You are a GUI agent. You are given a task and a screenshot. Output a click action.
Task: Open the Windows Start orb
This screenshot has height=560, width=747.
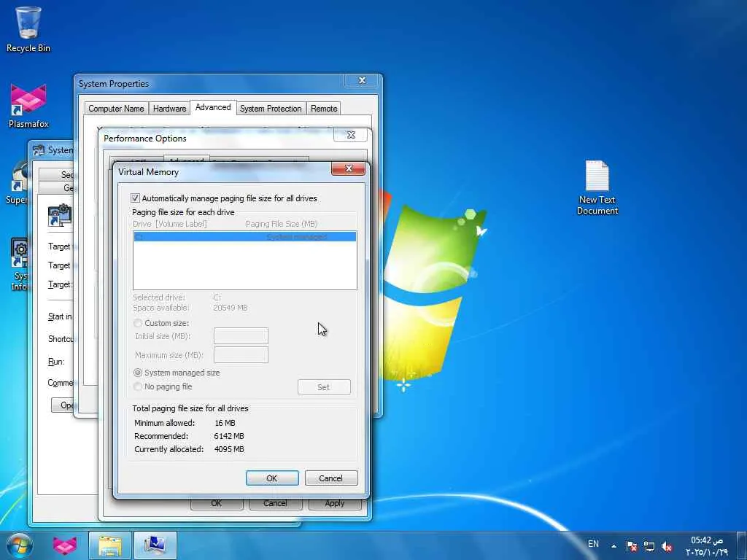[20, 545]
